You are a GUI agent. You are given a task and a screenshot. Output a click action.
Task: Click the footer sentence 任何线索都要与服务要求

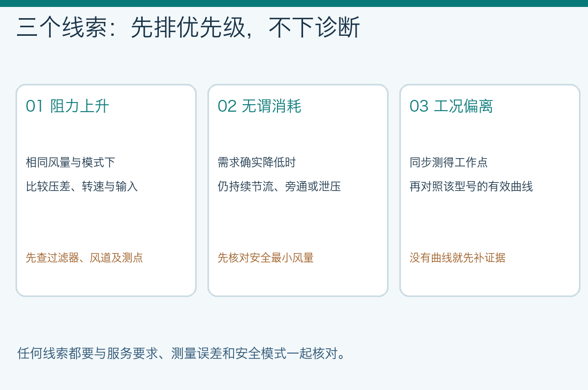182,353
